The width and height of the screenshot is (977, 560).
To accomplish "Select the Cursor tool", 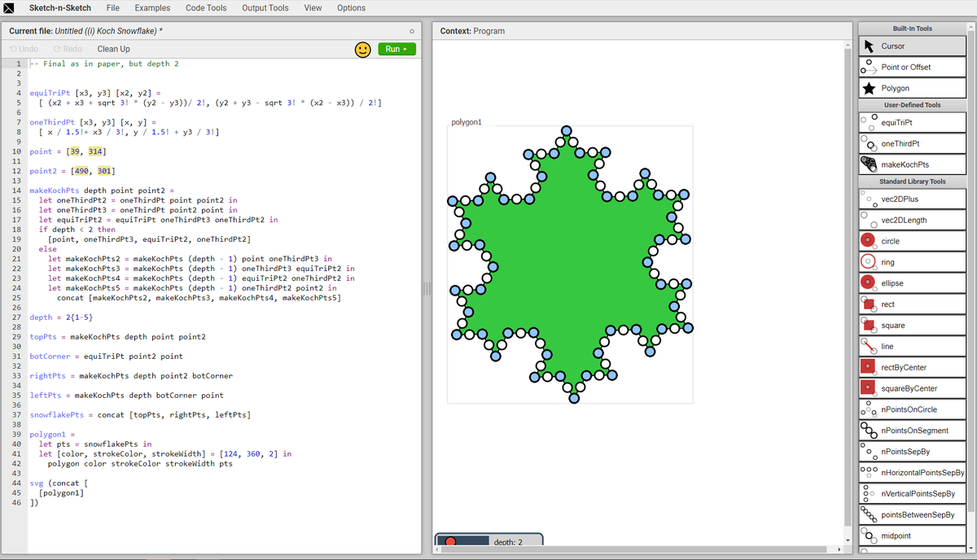I will click(913, 46).
